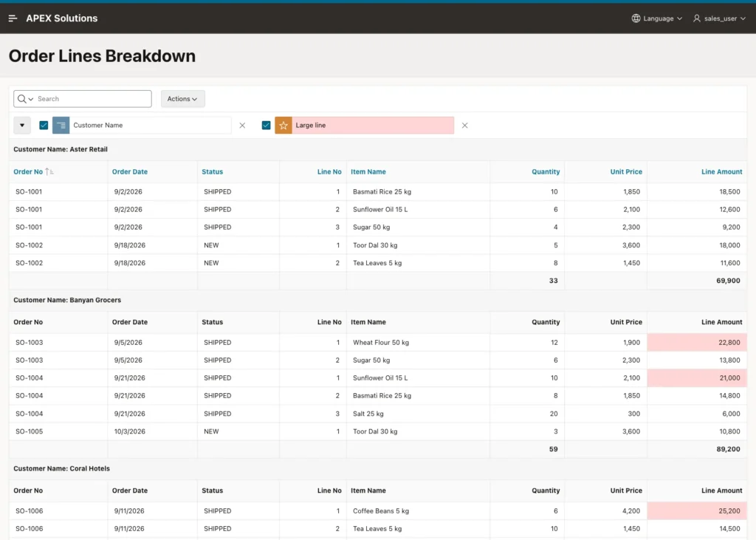This screenshot has height=540, width=756.
Task: Open the Language dropdown
Action: pos(657,18)
